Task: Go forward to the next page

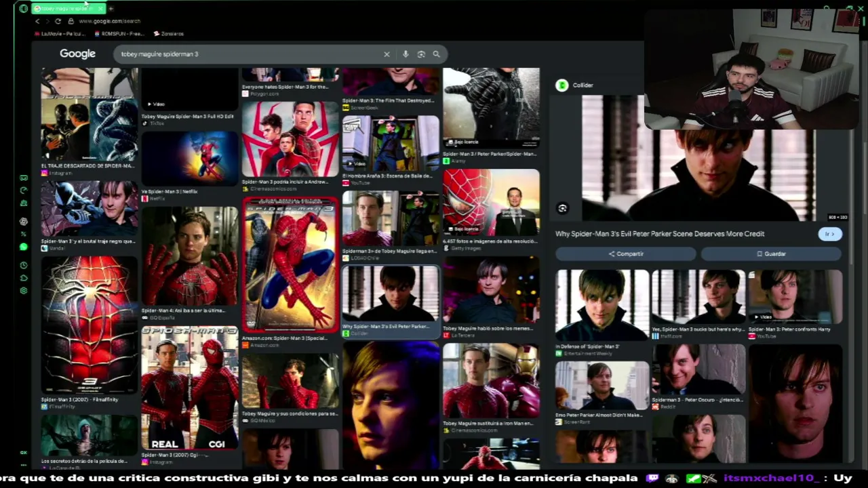Action: click(47, 21)
